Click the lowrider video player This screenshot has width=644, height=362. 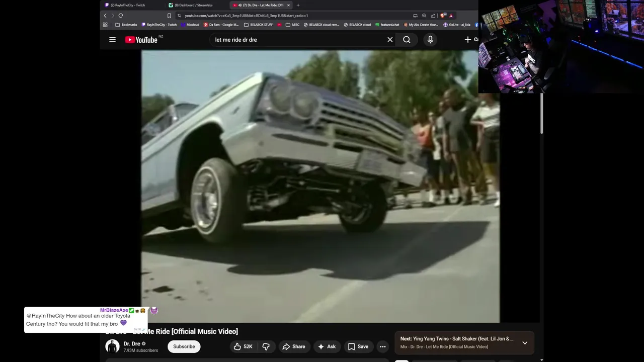tap(320, 186)
